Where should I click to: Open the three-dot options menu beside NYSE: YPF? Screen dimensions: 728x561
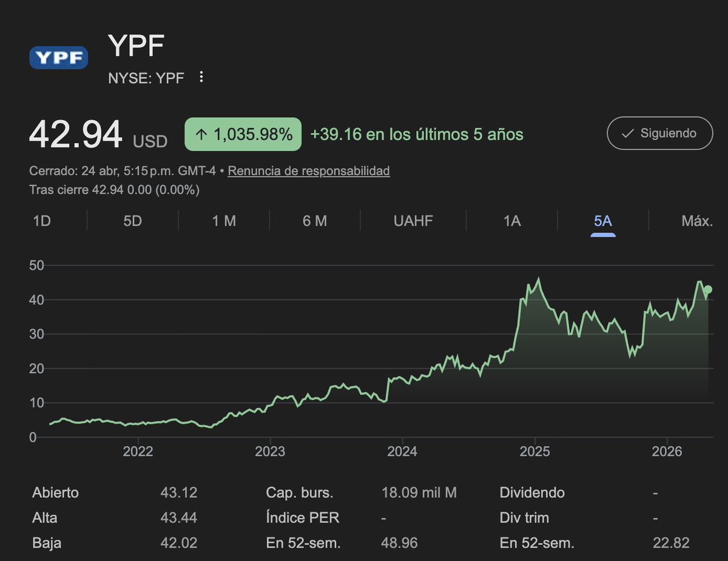202,77
